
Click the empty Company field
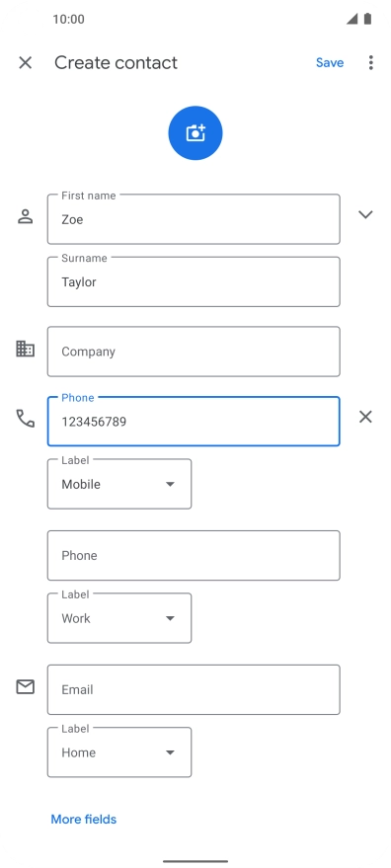[194, 352]
